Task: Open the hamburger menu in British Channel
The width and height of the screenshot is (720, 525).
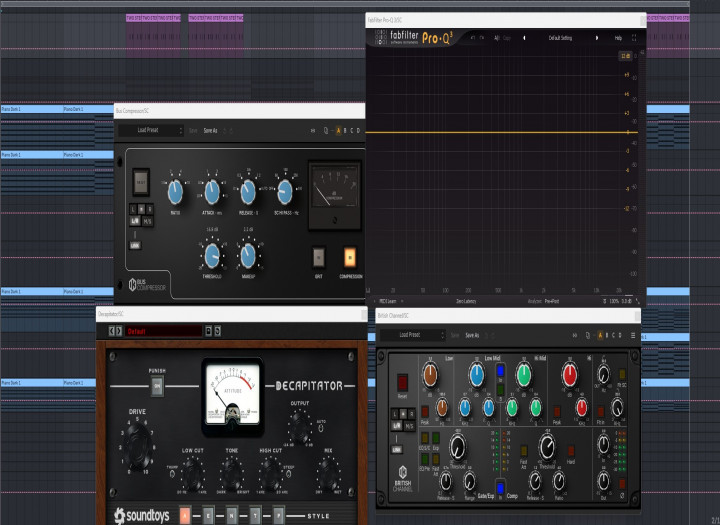Action: coord(633,335)
